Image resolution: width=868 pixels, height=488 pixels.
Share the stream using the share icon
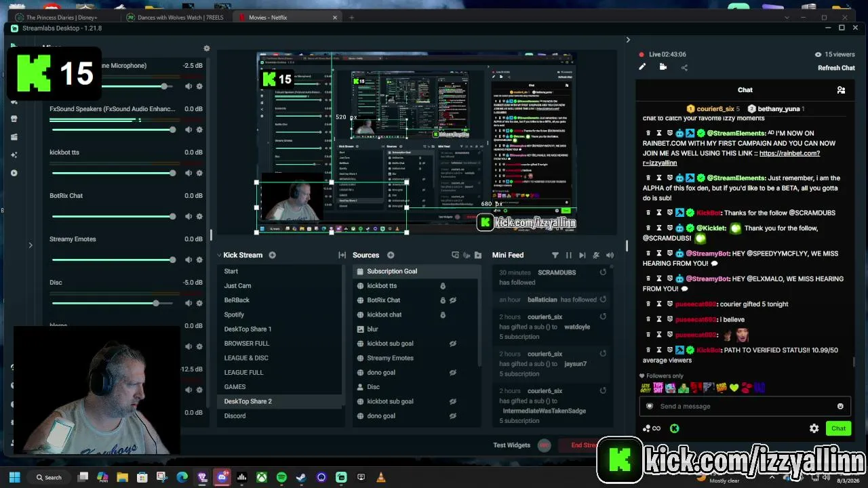pos(684,67)
